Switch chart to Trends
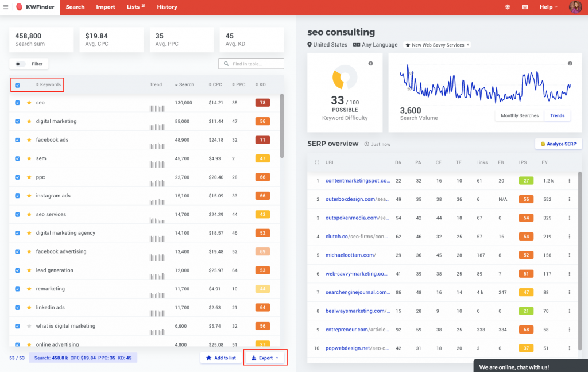Viewport: 588px width, 372px height. [x=557, y=115]
